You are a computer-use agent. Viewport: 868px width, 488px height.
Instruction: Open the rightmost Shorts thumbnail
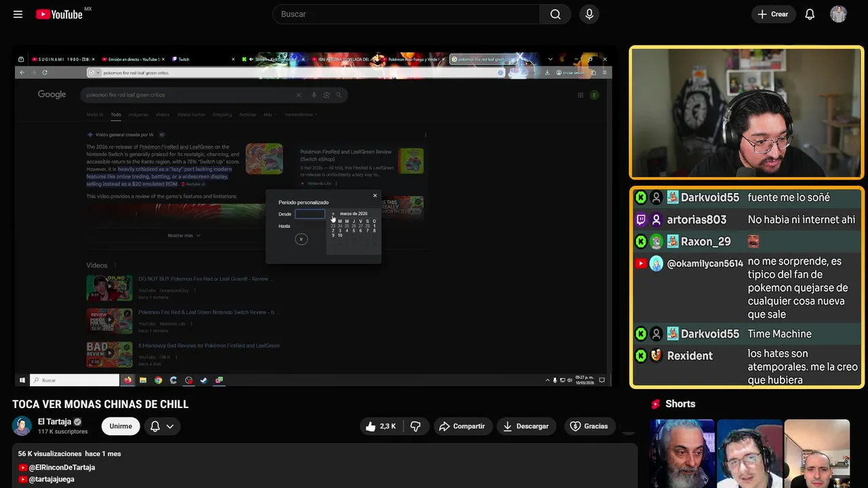tap(816, 453)
